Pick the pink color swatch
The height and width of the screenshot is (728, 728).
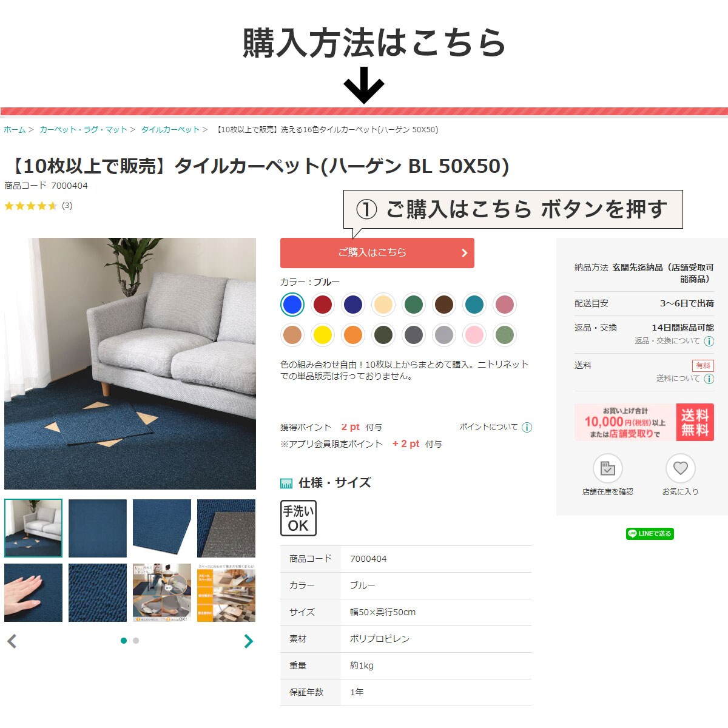(474, 335)
